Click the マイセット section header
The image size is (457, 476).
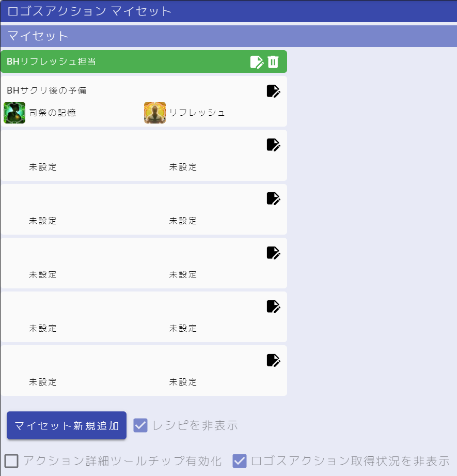click(x=229, y=36)
